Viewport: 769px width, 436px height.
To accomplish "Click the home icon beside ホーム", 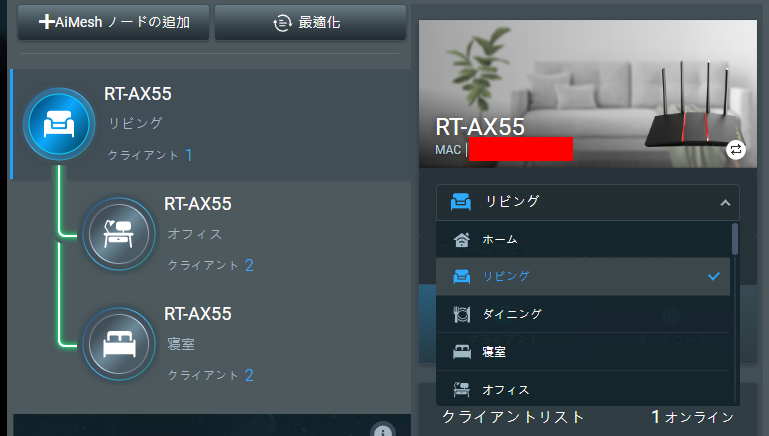I will point(461,240).
